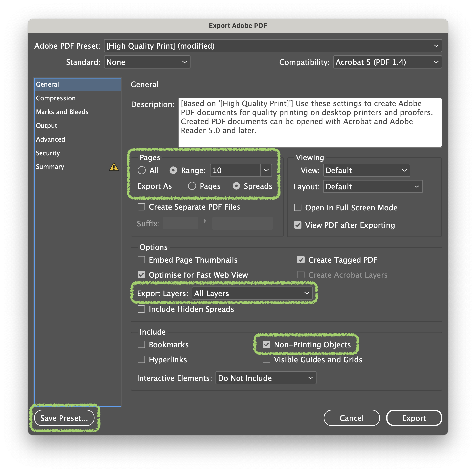
Task: Click the Summary warning triangle icon
Action: pyautogui.click(x=114, y=167)
